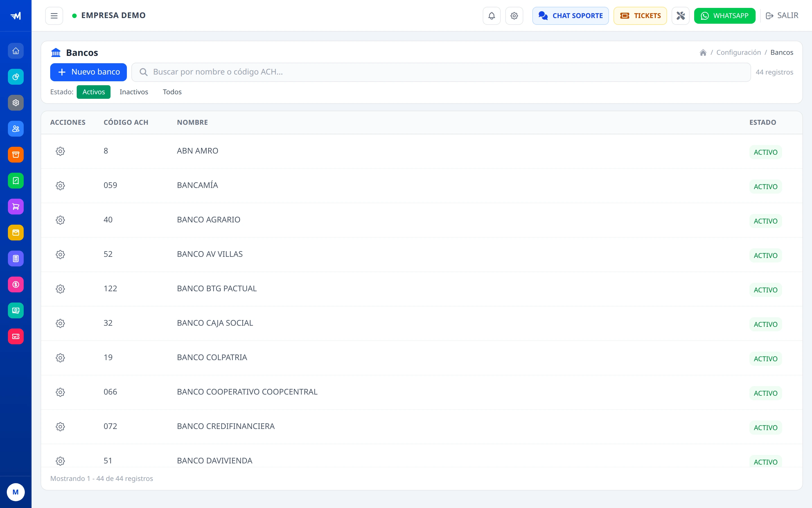Focus the bank search field
This screenshot has width=812, height=508.
(441, 72)
